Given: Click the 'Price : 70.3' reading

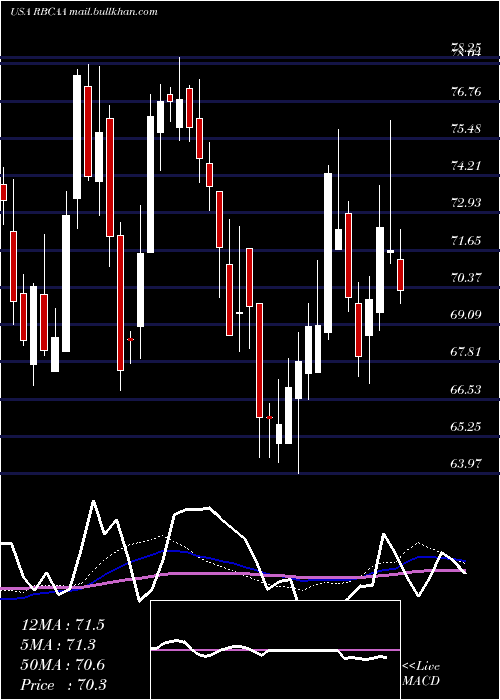Looking at the screenshot, I should tap(63, 685).
